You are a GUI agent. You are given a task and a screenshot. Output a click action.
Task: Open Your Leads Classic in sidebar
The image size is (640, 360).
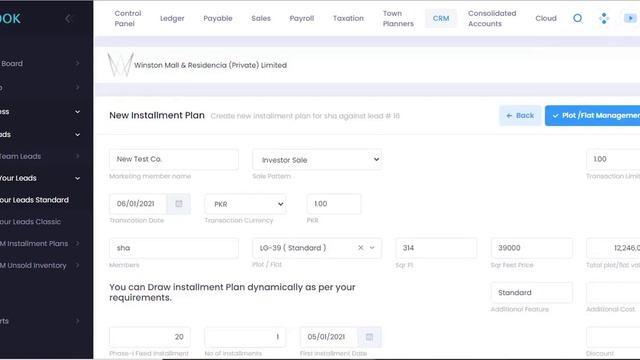point(31,222)
